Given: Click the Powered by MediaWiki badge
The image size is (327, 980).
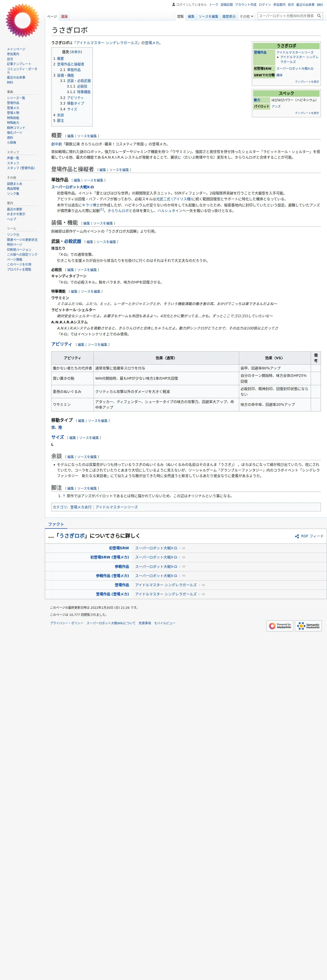Looking at the screenshot, I should coord(280,626).
